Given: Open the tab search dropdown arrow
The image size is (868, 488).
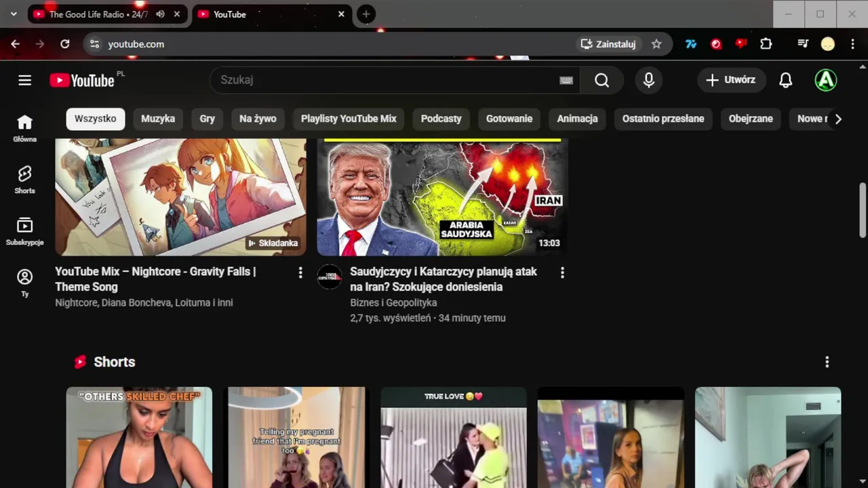Looking at the screenshot, I should click(x=14, y=14).
